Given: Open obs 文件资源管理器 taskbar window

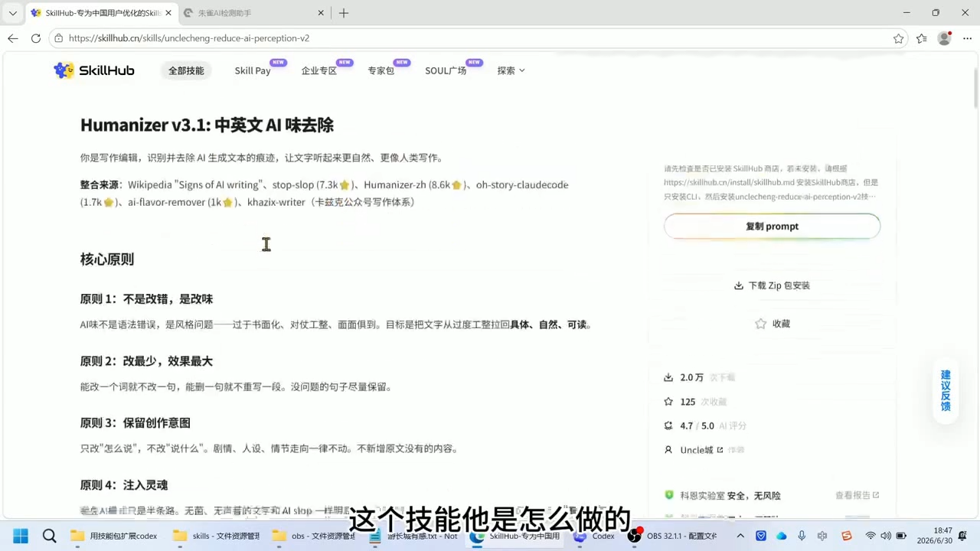Looking at the screenshot, I should point(315,536).
